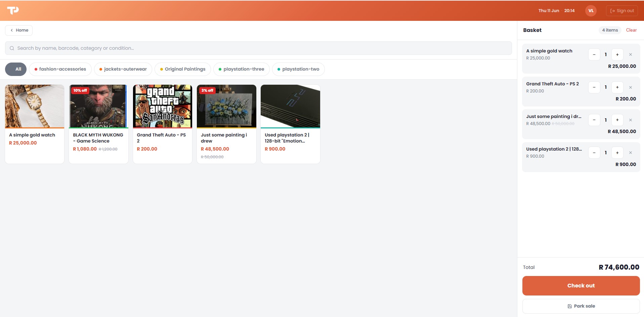Click Grand Theft Auto - PS 2 basket name

(552, 84)
